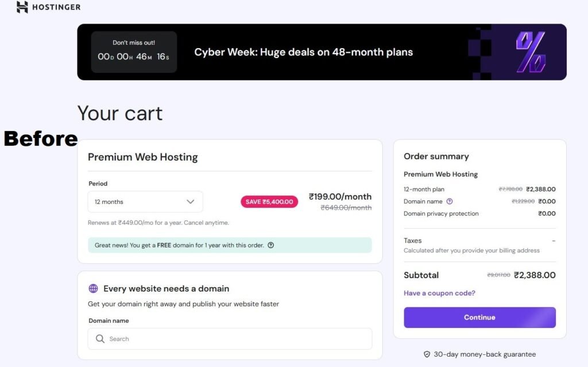Focus the Domain name search field

pos(235,339)
